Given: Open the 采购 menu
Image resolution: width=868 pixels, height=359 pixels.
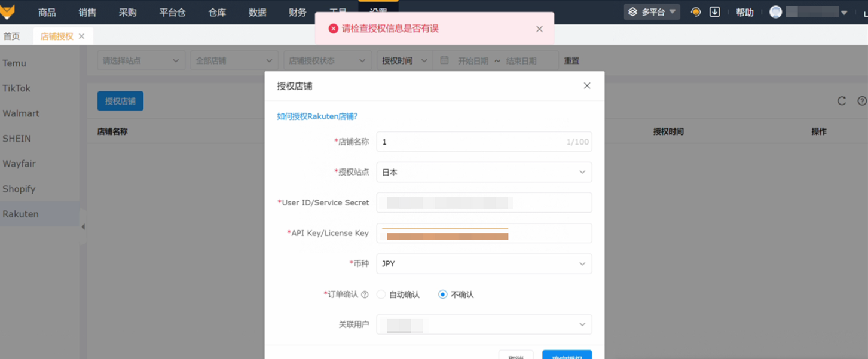Looking at the screenshot, I should pyautogui.click(x=127, y=12).
